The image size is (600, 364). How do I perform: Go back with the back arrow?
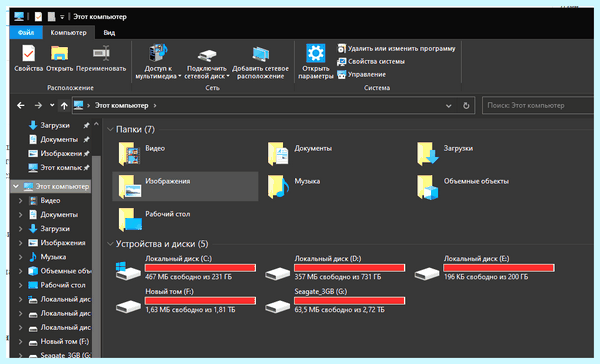[x=21, y=105]
